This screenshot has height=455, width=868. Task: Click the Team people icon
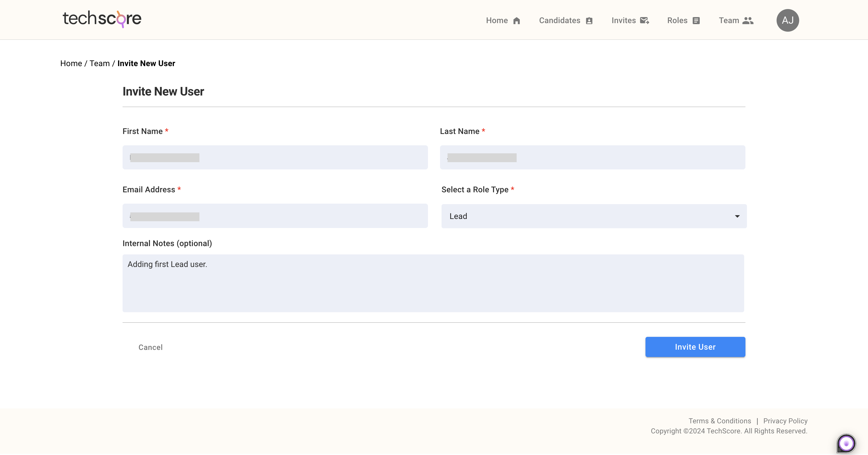click(x=748, y=21)
